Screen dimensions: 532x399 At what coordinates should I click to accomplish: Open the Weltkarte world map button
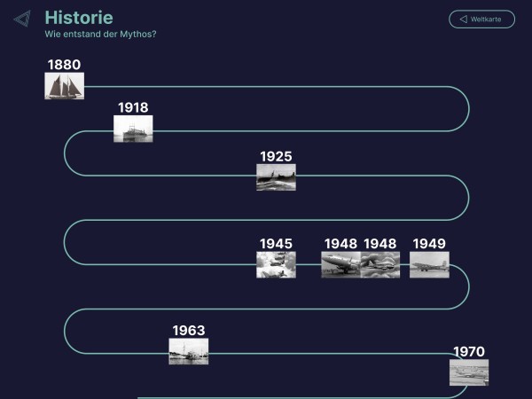(481, 20)
